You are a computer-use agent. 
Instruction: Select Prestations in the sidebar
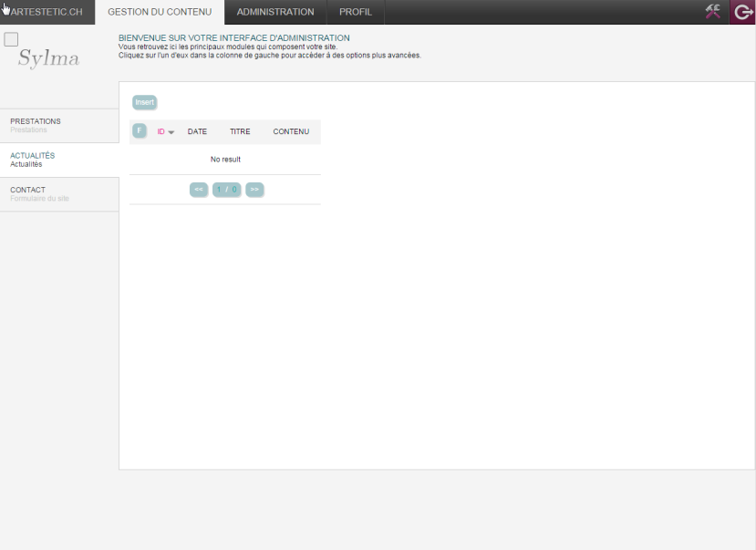tap(59, 125)
